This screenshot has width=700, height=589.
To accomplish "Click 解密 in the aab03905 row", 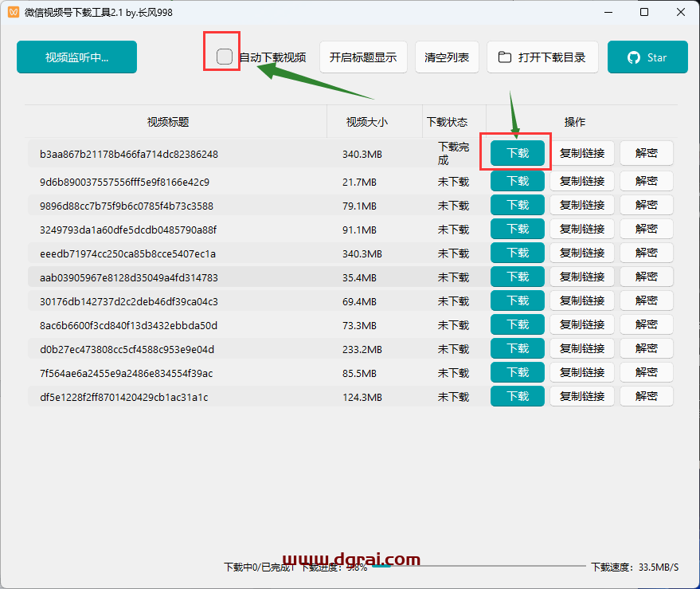I will pos(647,277).
